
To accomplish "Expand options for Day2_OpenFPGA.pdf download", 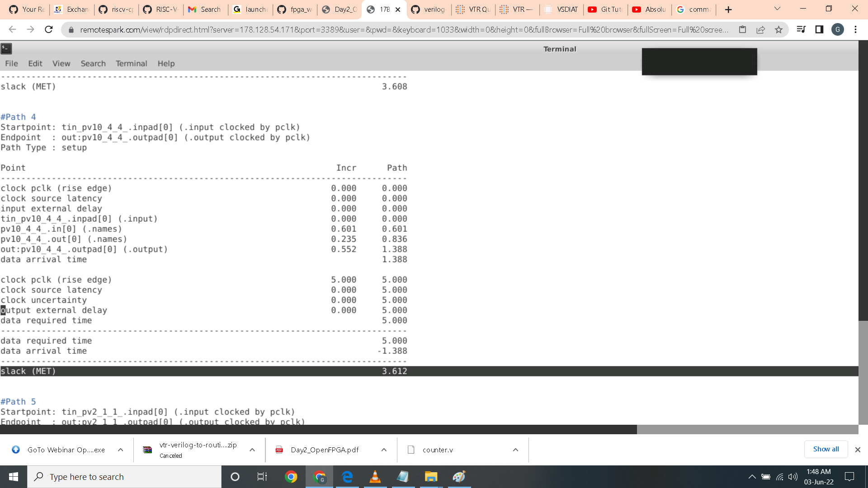I will pyautogui.click(x=384, y=450).
